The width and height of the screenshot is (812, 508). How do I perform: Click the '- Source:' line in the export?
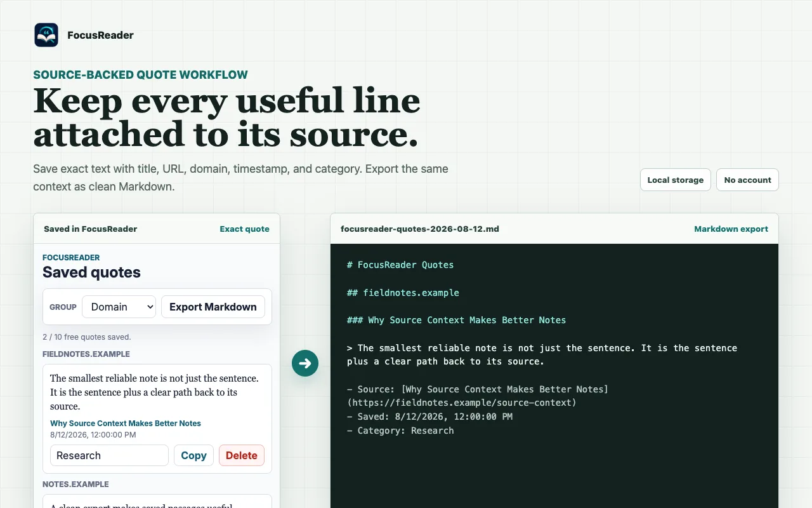(x=478, y=396)
